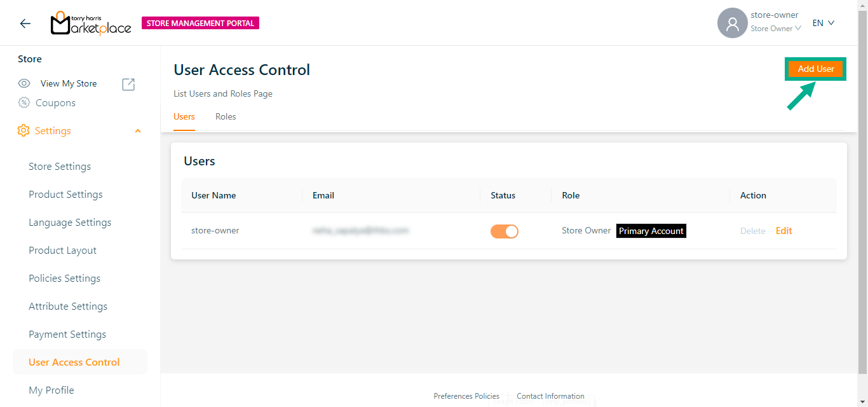Open the Contact Information footer link
Screen dimensions: 868x407
tap(550, 396)
